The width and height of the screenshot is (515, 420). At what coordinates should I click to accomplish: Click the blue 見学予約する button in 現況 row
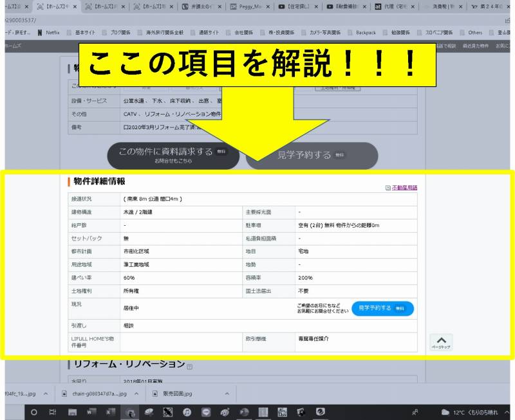click(x=382, y=309)
